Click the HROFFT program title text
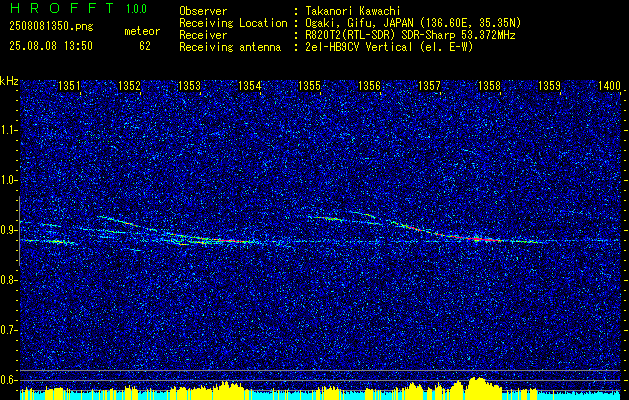Image resolution: width=629 pixels, height=400 pixels. (61, 8)
